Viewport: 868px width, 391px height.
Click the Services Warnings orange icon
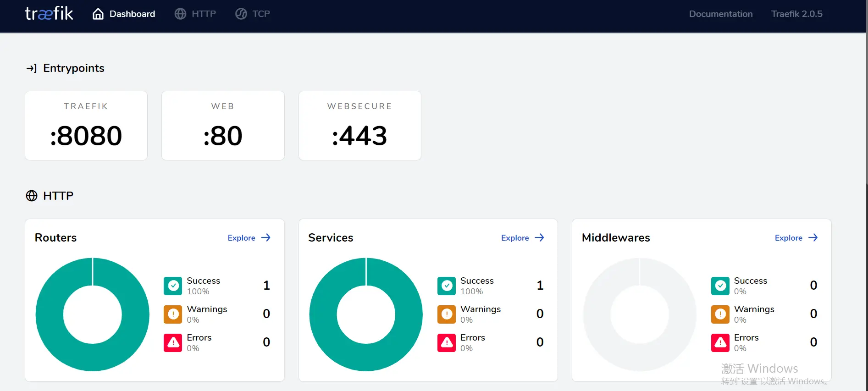[x=447, y=314]
